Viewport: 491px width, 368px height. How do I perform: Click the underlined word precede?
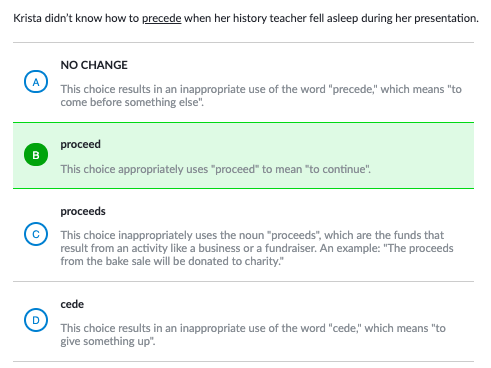[162, 18]
